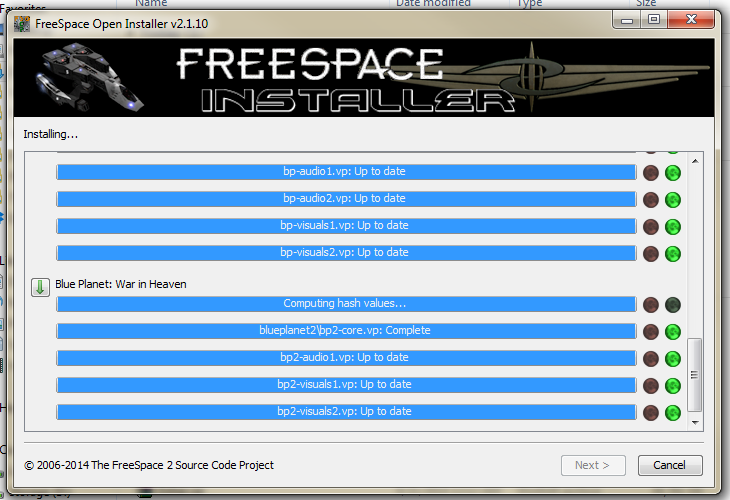The height and width of the screenshot is (500, 730).
Task: Click red status light for bp-audio2.vp
Action: [650, 200]
